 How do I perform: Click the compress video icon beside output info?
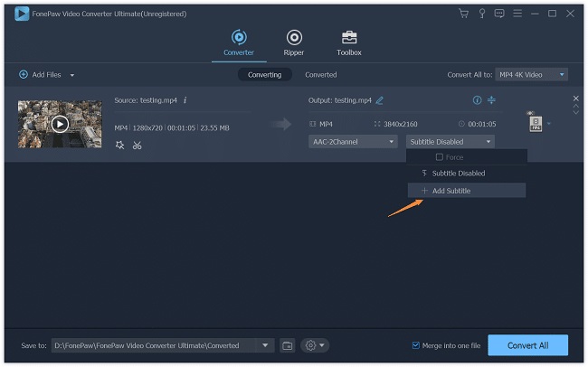tap(491, 100)
